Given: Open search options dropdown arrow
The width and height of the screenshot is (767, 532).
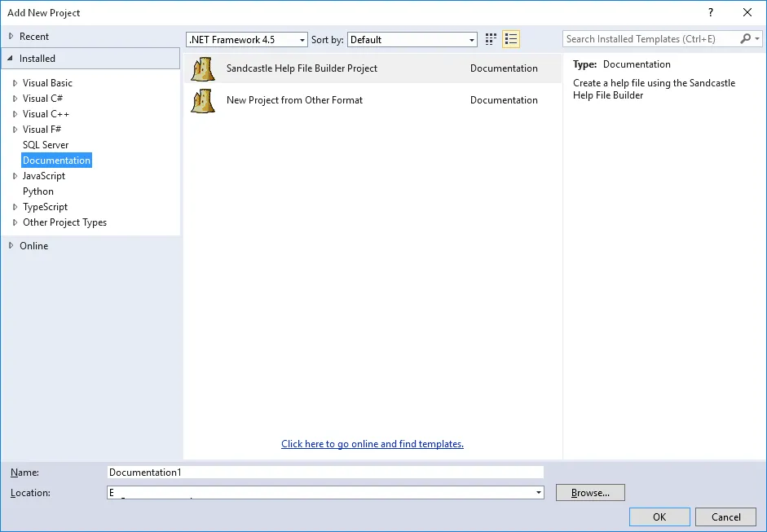Looking at the screenshot, I should click(x=757, y=38).
